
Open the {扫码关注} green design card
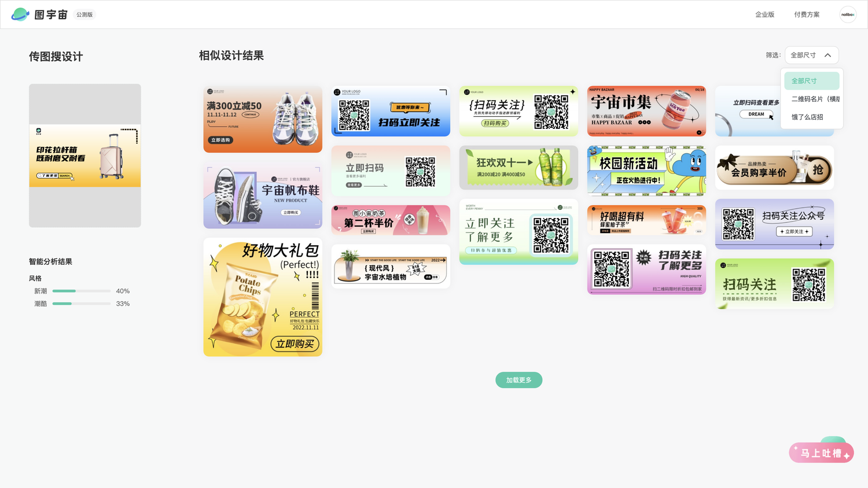pyautogui.click(x=518, y=111)
